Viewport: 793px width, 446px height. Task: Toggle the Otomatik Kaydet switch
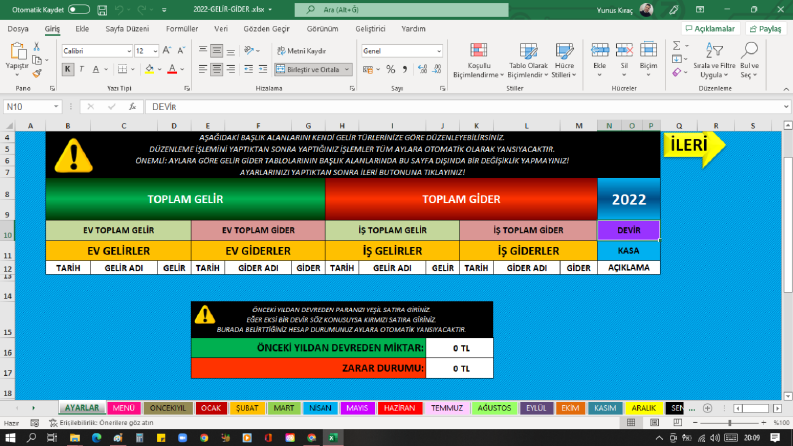click(x=78, y=10)
